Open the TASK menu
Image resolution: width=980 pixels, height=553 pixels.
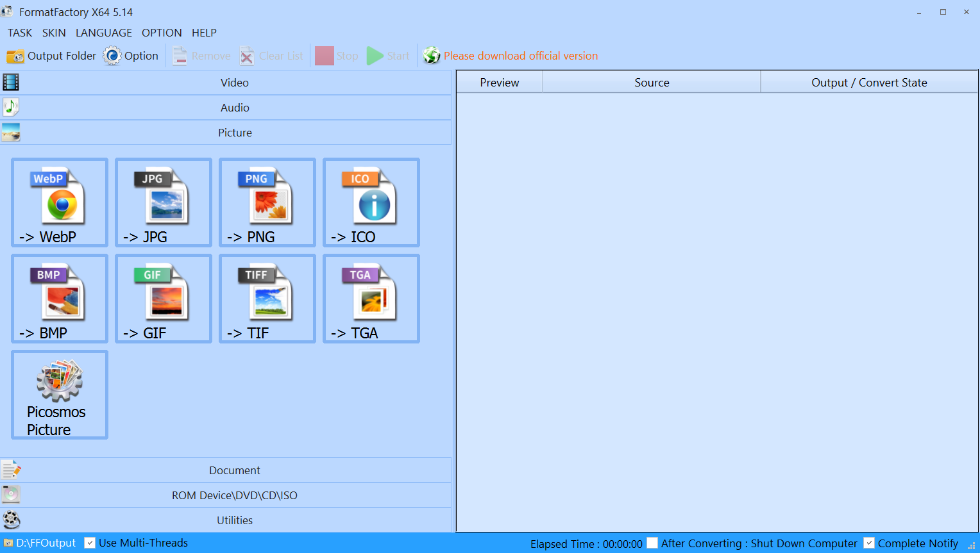tap(20, 33)
